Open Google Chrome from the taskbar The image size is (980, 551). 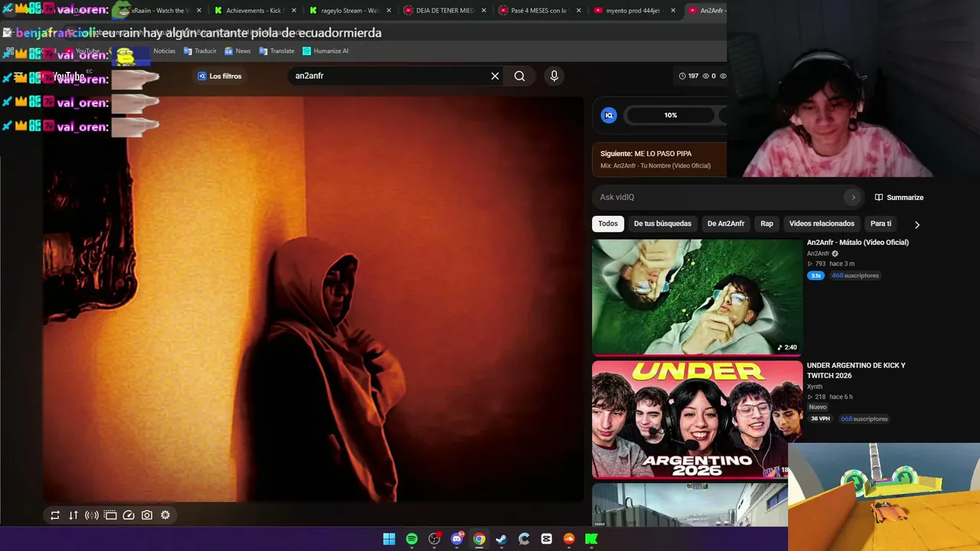(x=479, y=539)
